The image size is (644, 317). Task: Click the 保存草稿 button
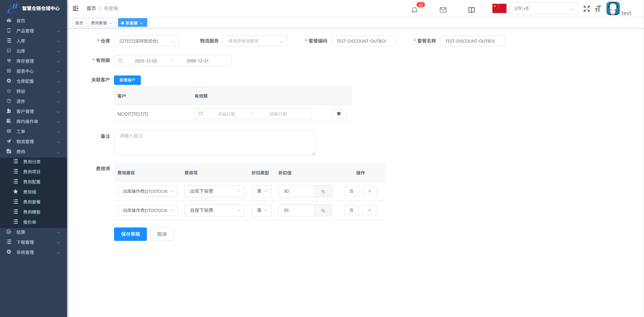click(130, 234)
